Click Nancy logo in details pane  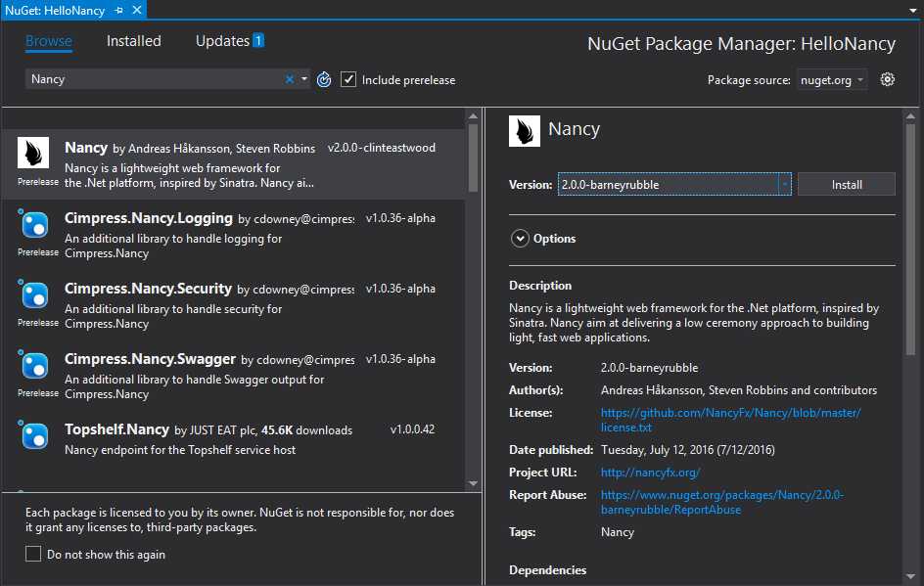[x=525, y=131]
